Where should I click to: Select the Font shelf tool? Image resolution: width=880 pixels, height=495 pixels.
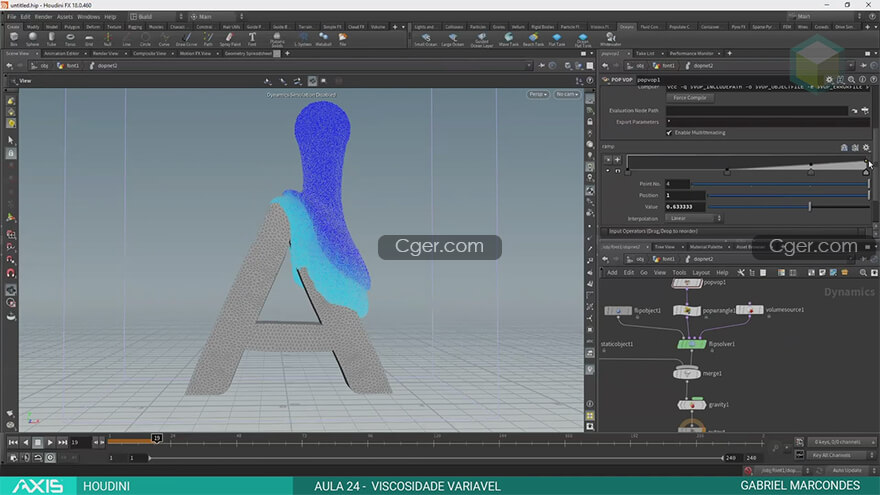coord(252,39)
